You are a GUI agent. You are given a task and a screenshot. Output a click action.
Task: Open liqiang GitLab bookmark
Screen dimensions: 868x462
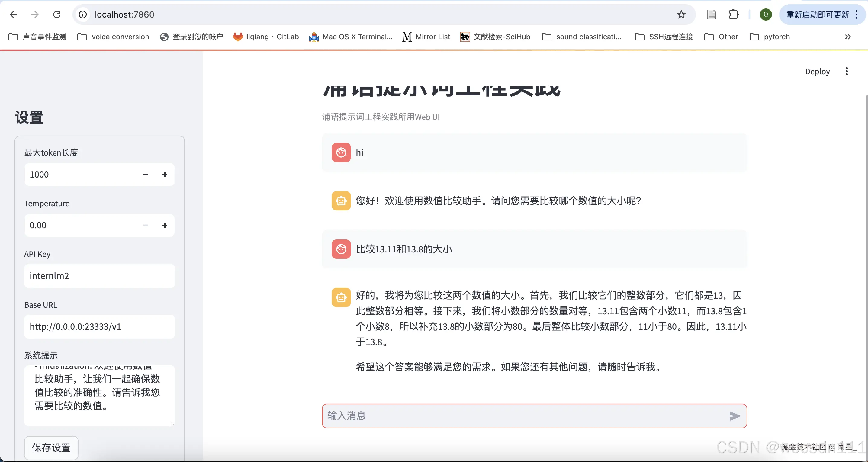pyautogui.click(x=266, y=37)
